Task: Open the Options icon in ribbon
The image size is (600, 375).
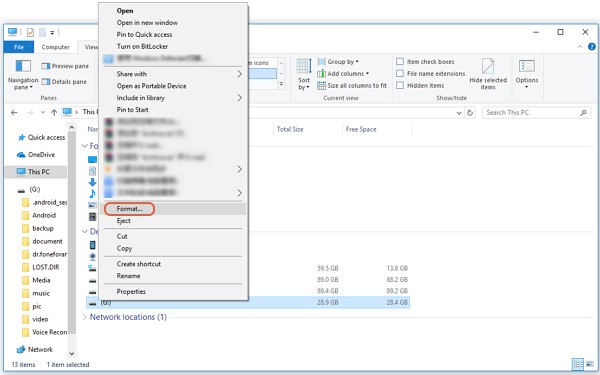Action: point(527,66)
